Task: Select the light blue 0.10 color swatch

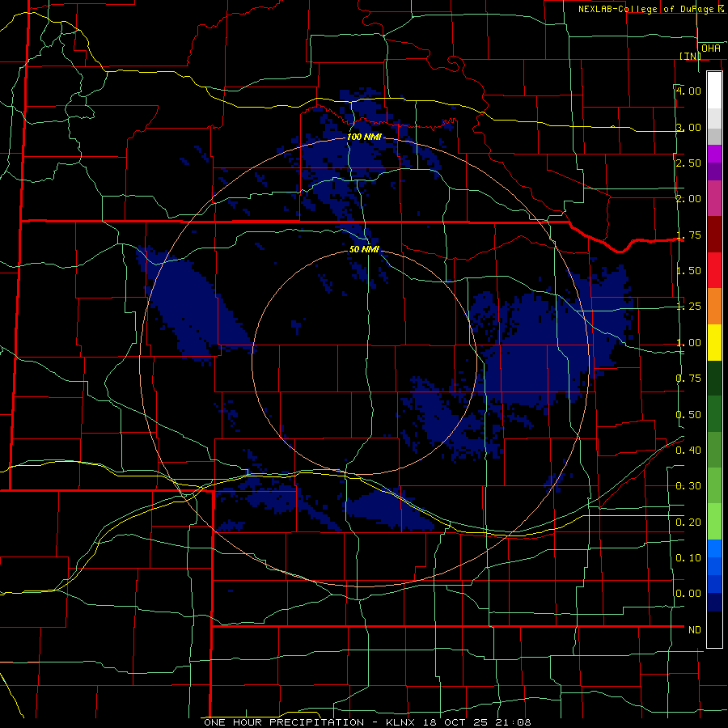Action: [x=714, y=548]
